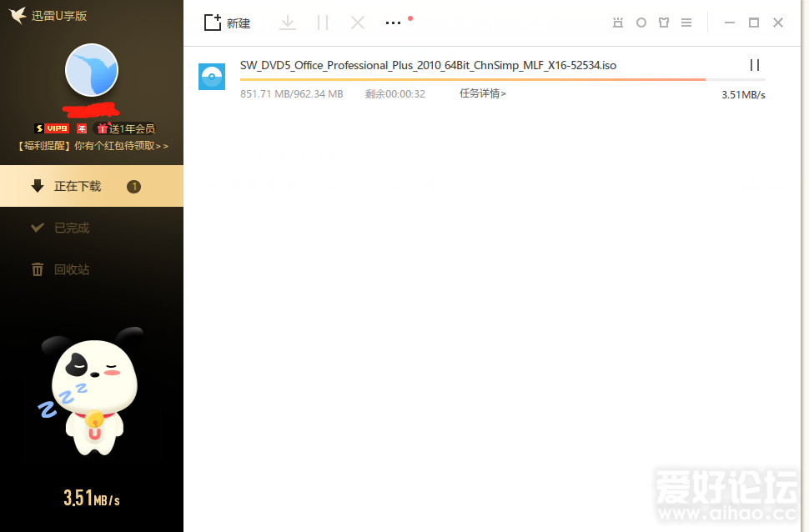Click the 迅雷U享版 logo top left

[x=50, y=15]
